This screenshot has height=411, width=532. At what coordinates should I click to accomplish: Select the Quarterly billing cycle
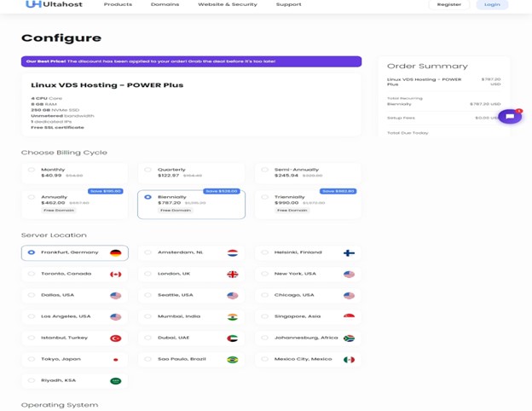point(191,173)
